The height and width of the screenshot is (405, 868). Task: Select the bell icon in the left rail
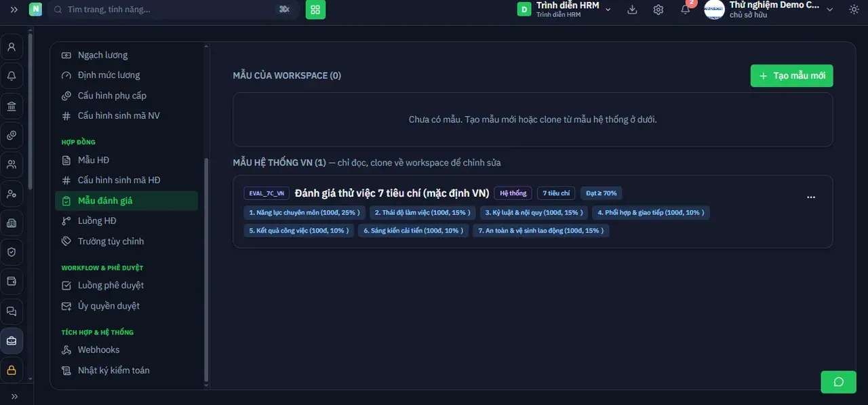point(12,76)
